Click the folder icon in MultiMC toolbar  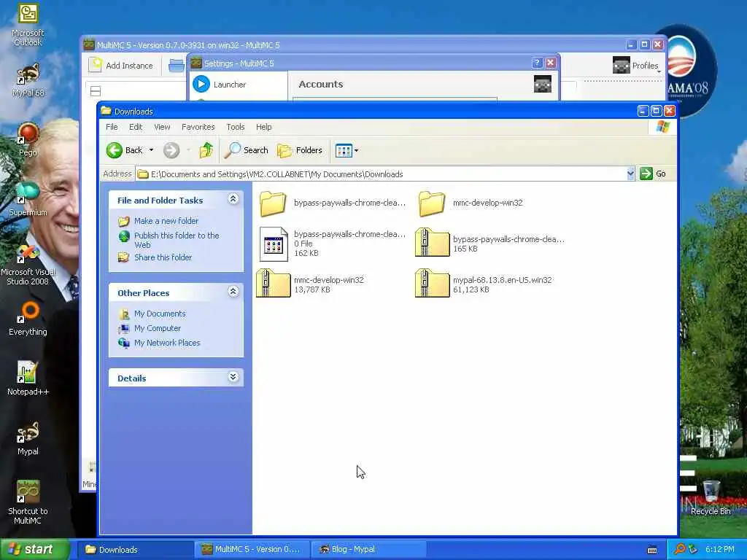(176, 65)
